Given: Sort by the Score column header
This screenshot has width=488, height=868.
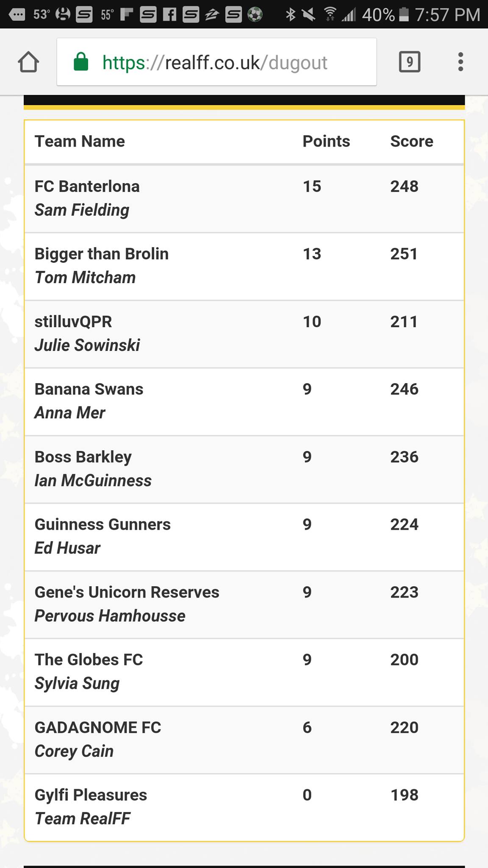Looking at the screenshot, I should pos(411,141).
